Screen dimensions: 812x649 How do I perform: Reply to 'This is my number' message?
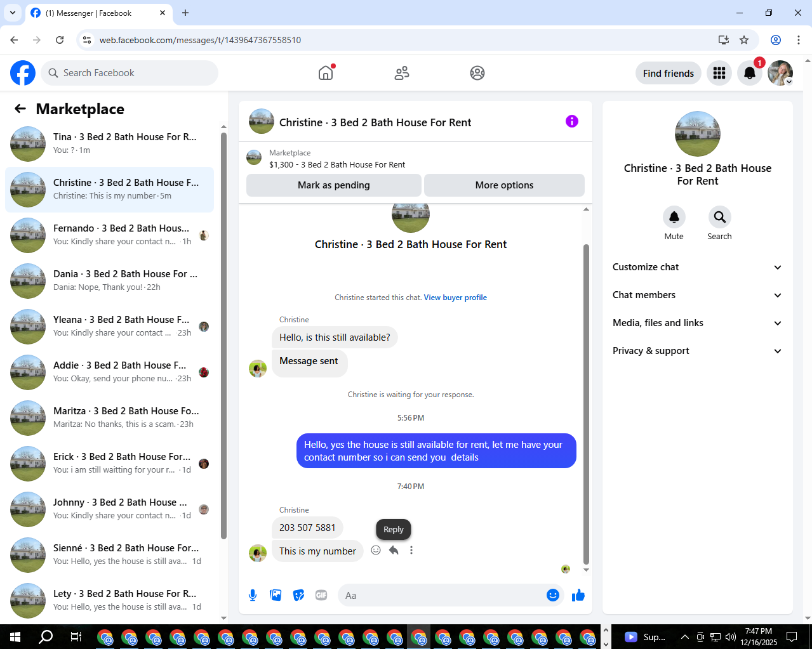394,550
